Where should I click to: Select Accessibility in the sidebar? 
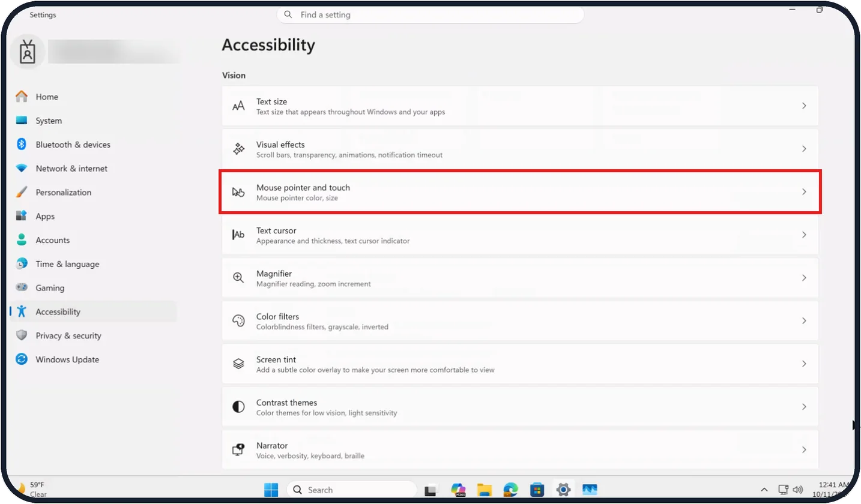(93, 312)
